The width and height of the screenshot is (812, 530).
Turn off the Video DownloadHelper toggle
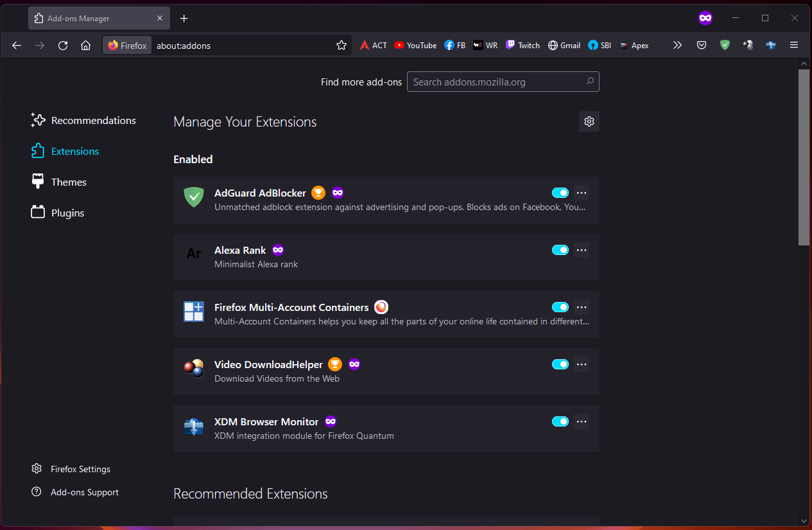tap(560, 364)
